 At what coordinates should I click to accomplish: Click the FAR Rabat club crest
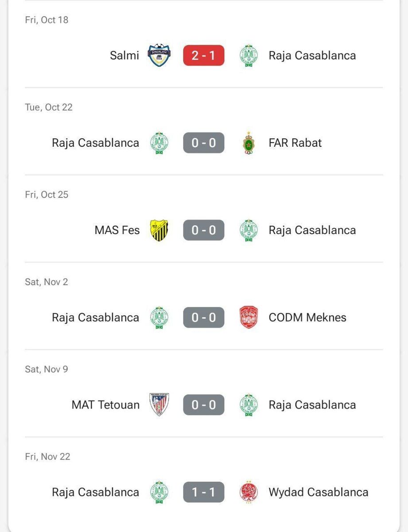pyautogui.click(x=249, y=143)
